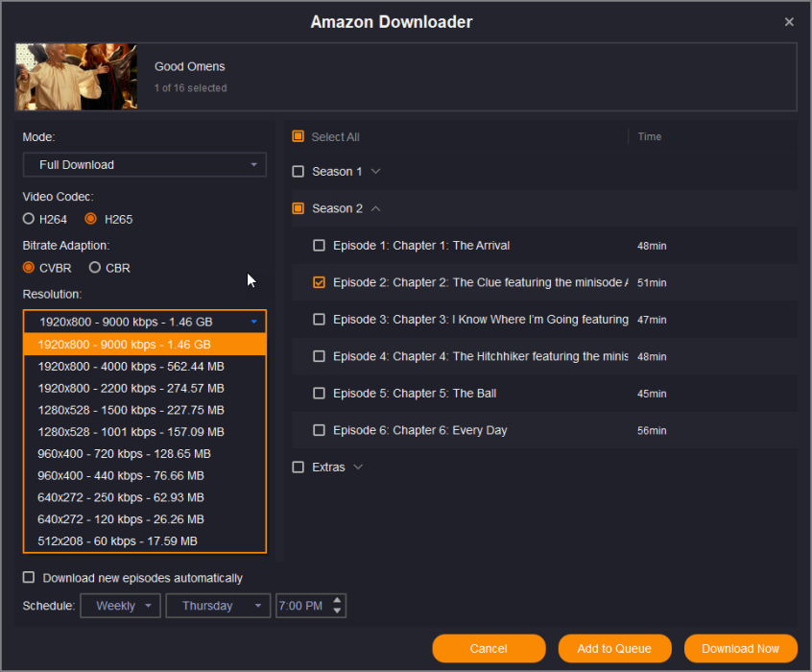
Task: Collapse the Resolution dropdown box
Action: click(145, 322)
